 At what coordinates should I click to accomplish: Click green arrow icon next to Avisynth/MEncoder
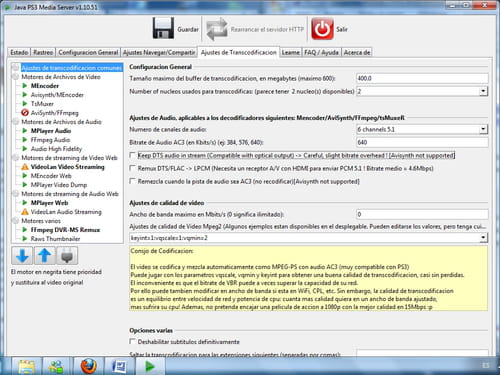pyautogui.click(x=25, y=95)
